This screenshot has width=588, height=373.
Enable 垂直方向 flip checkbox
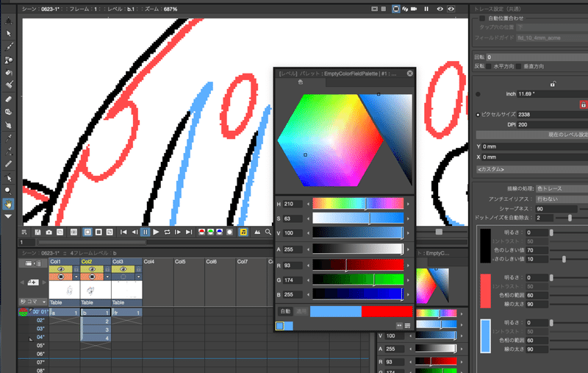pyautogui.click(x=518, y=66)
